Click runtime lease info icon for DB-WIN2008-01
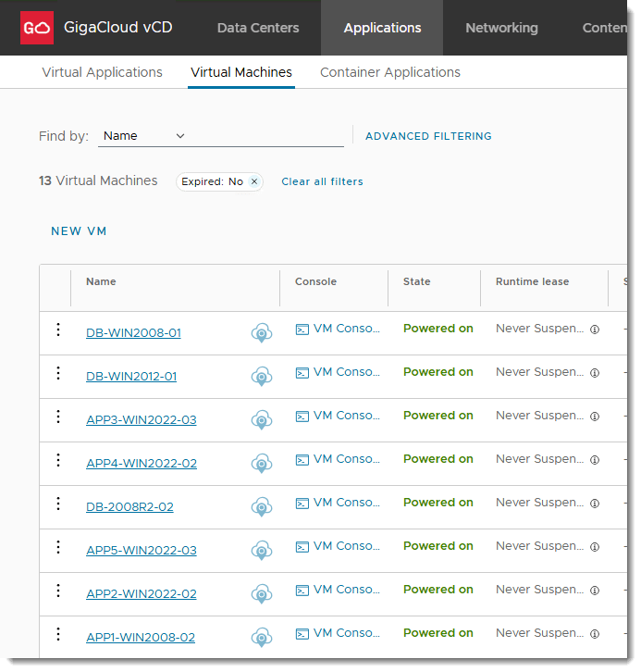Viewport: 641px width, 672px height. coord(595,330)
